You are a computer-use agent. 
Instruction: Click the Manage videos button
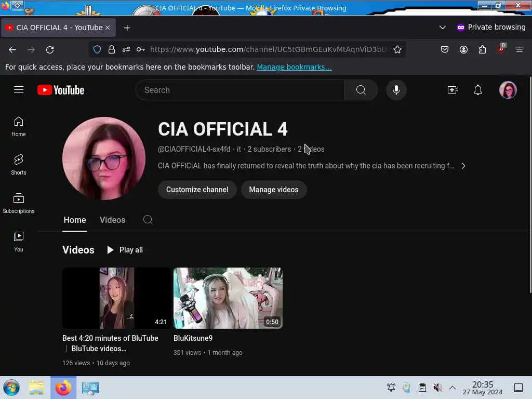tap(274, 190)
